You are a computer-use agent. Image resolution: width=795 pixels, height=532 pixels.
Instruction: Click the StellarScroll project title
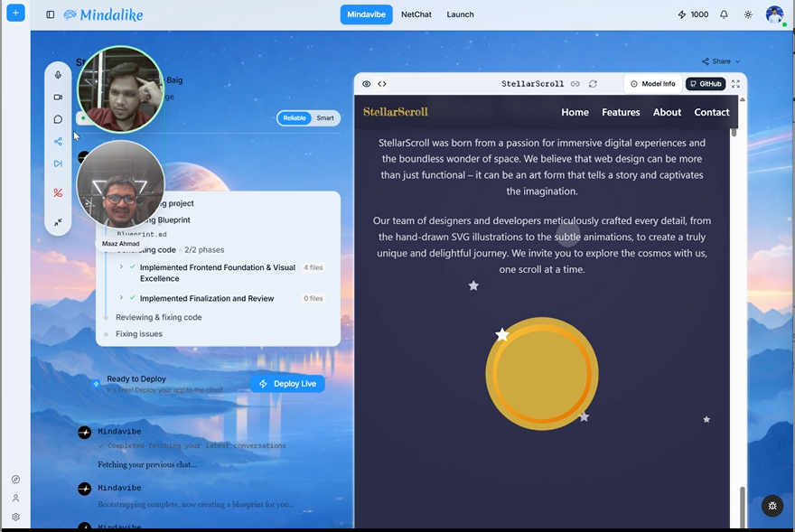click(x=532, y=84)
